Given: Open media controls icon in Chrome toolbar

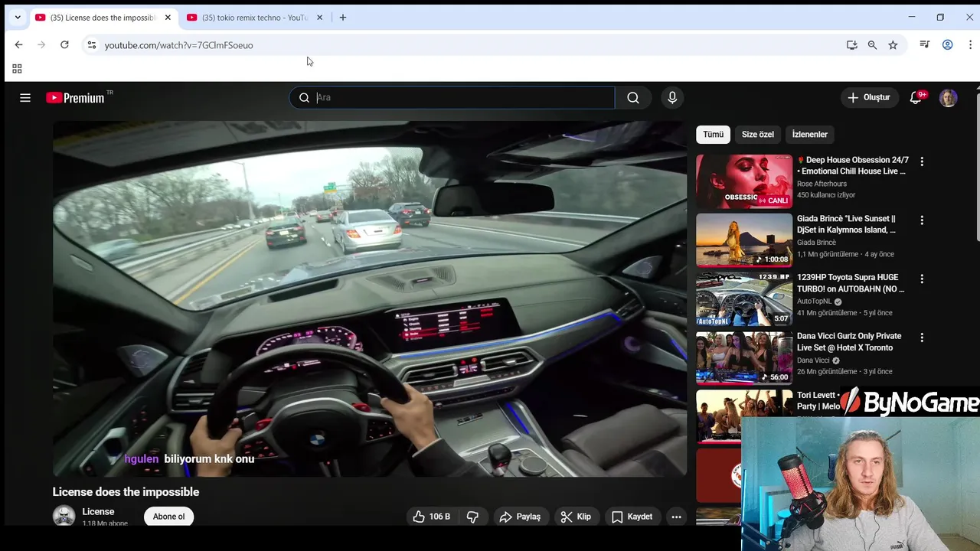Looking at the screenshot, I should tap(925, 45).
